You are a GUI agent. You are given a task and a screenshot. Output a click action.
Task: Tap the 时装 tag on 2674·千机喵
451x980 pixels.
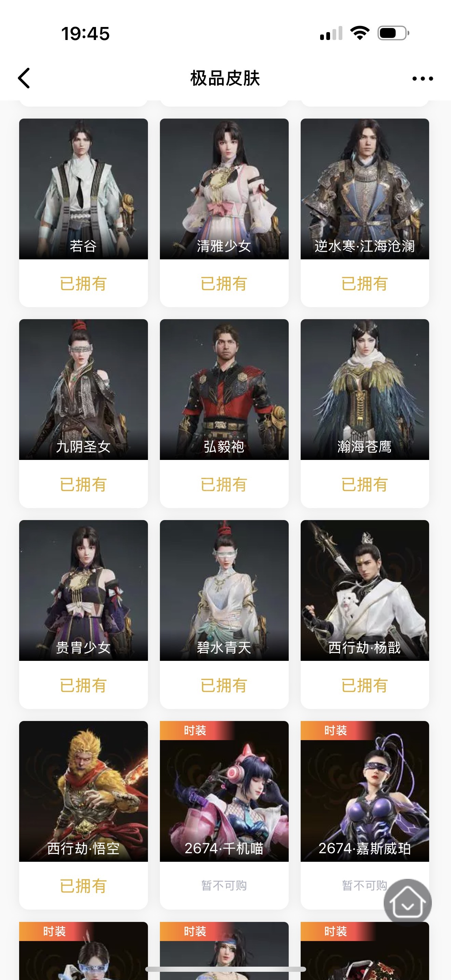pos(195,731)
